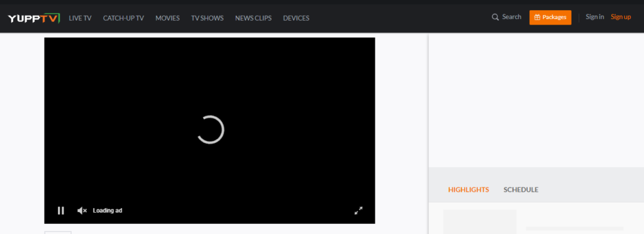Open the LIVE TV menu
Screen dimensions: 644x234
80,18
